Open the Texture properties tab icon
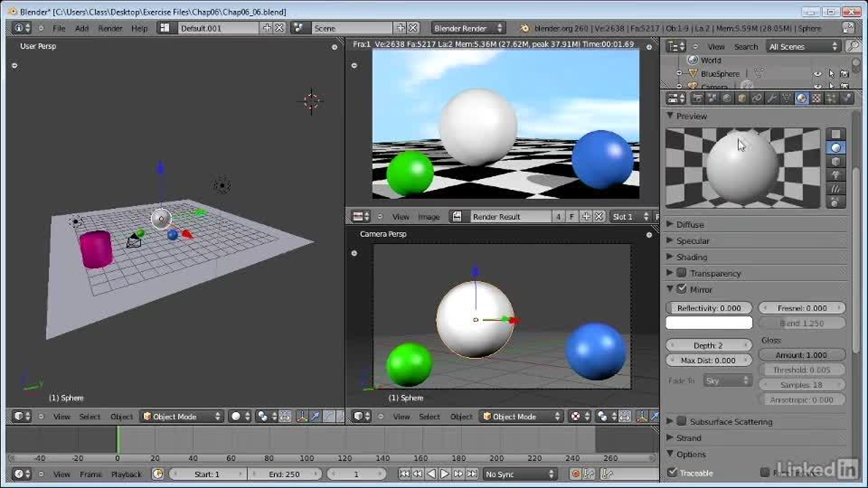 [x=816, y=99]
